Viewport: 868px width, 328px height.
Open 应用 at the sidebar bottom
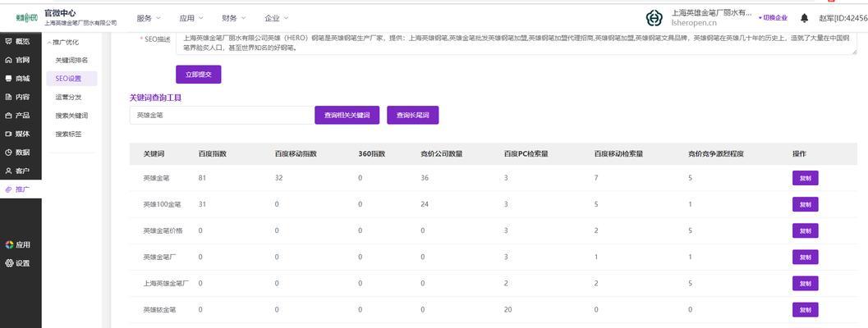(x=18, y=244)
